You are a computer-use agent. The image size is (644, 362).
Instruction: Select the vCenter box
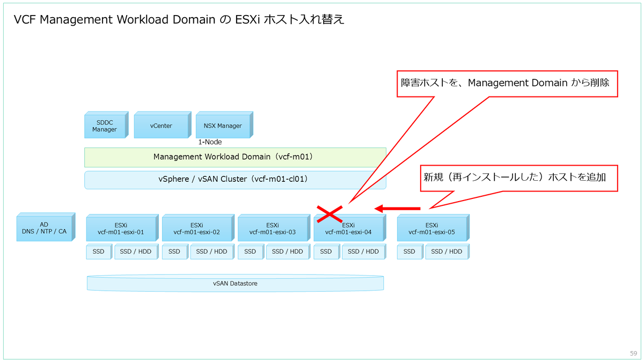pos(163,125)
